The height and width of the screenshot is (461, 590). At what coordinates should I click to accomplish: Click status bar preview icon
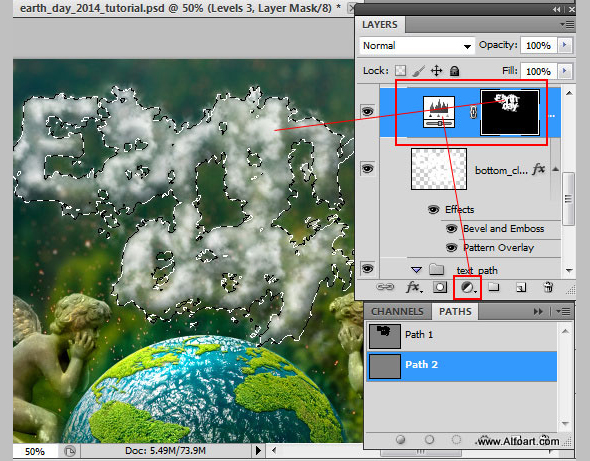70,451
